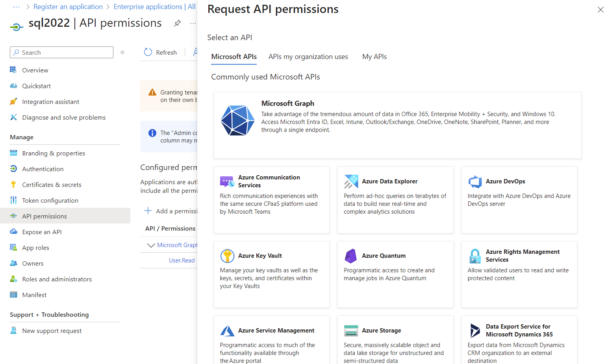Go to Register an application breadcrumb
Viewport: 606px width, 364px height.
point(68,7)
